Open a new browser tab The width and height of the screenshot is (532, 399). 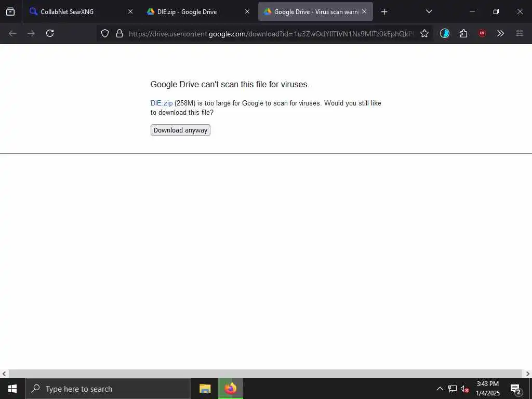click(x=384, y=12)
